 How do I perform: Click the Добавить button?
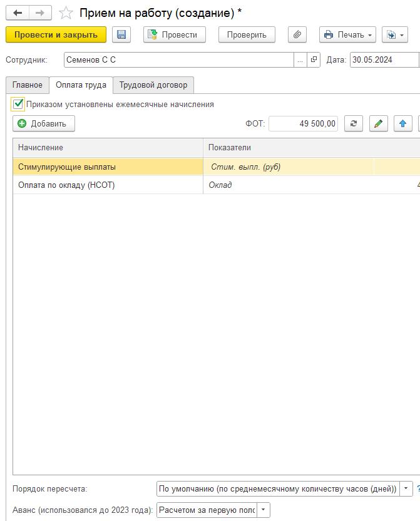pos(44,123)
